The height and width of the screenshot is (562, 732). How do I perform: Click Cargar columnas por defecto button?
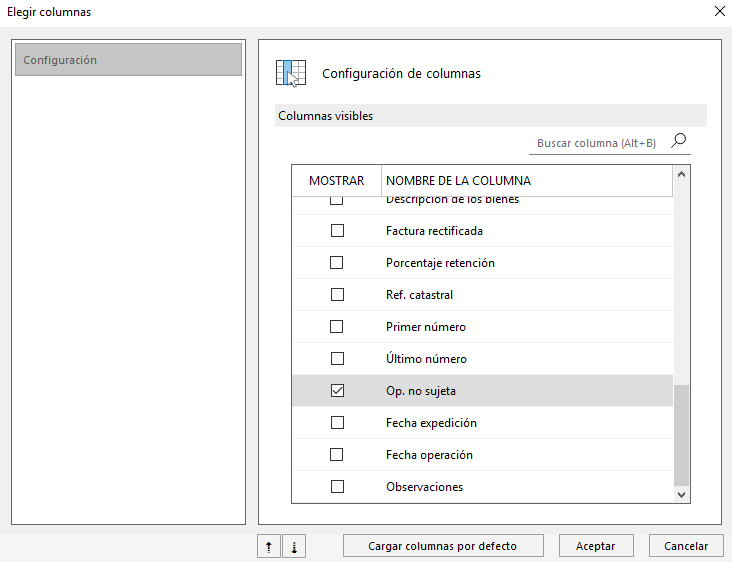tap(443, 546)
